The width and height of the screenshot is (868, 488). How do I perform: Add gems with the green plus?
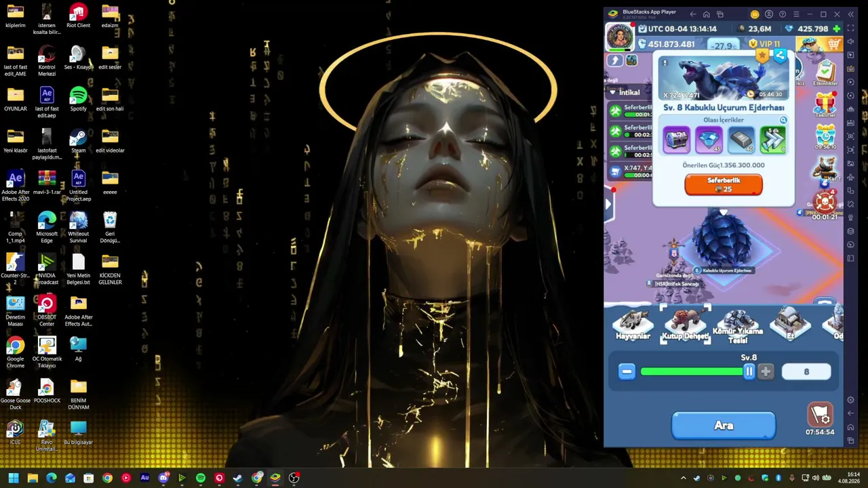(837, 29)
